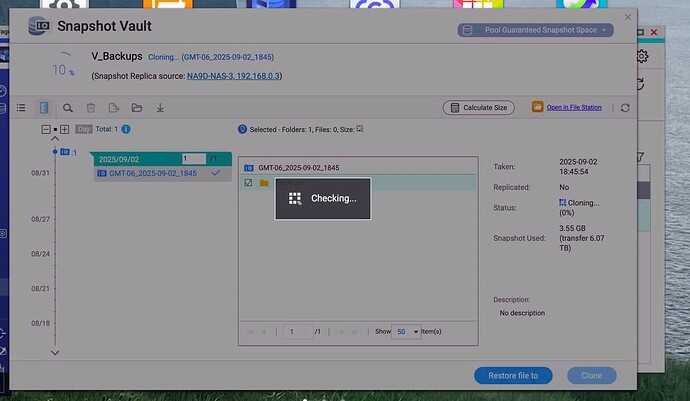Expand the timeline with the plus button

pyautogui.click(x=65, y=129)
